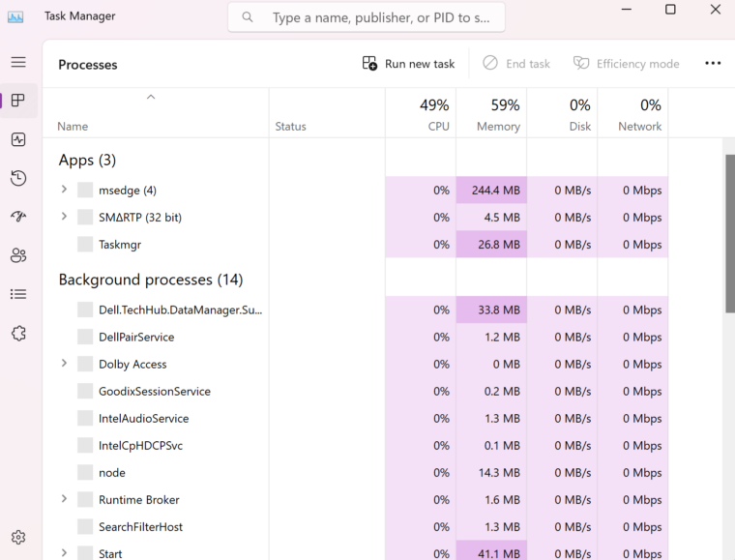This screenshot has height=560, width=735.
Task: Open the Details page in sidebar
Action: click(x=18, y=294)
